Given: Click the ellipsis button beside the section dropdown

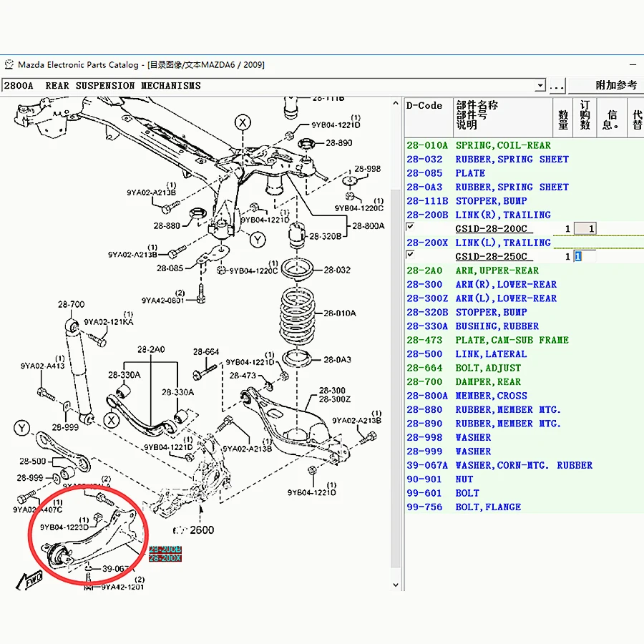Looking at the screenshot, I should point(557,86).
